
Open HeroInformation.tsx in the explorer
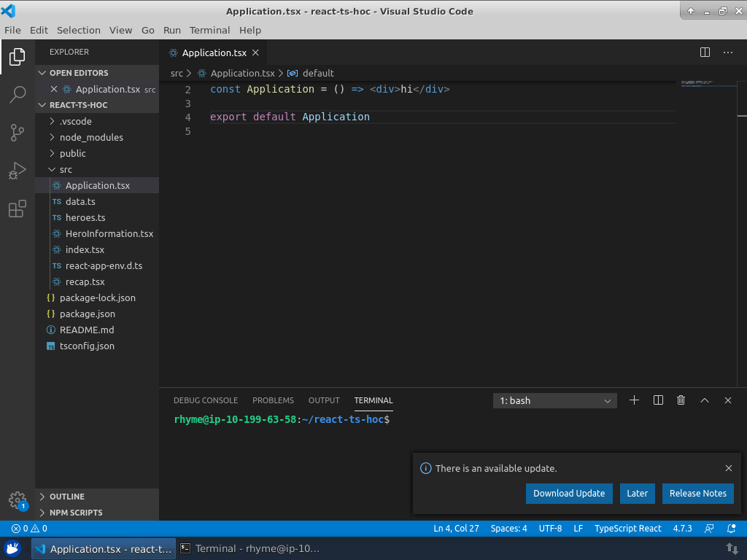click(x=109, y=233)
